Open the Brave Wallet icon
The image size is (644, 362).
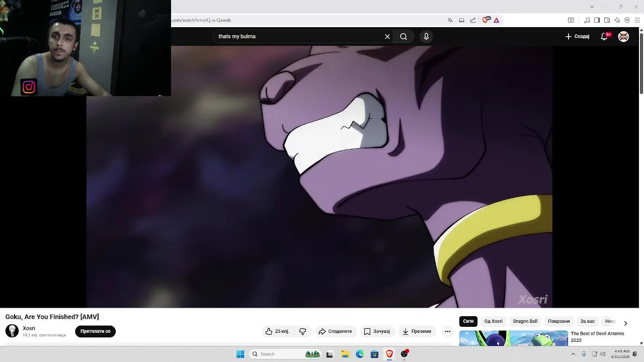pos(607,20)
